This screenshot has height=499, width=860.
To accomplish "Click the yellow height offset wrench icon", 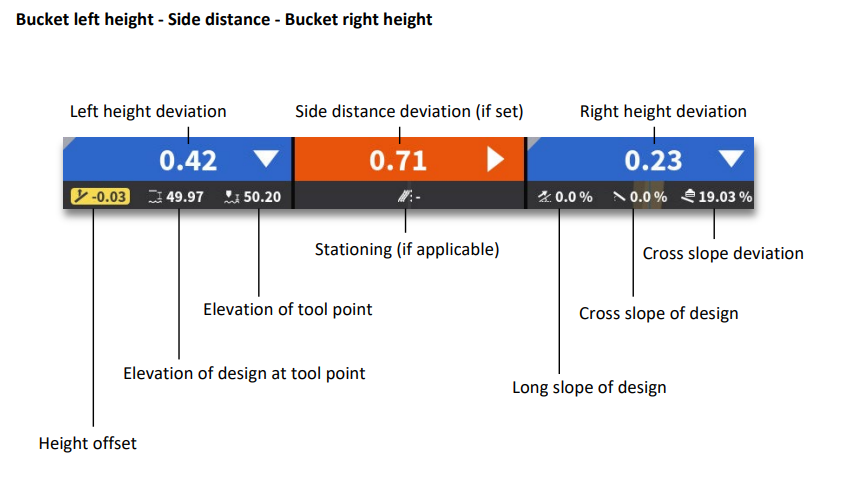I will pos(80,197).
